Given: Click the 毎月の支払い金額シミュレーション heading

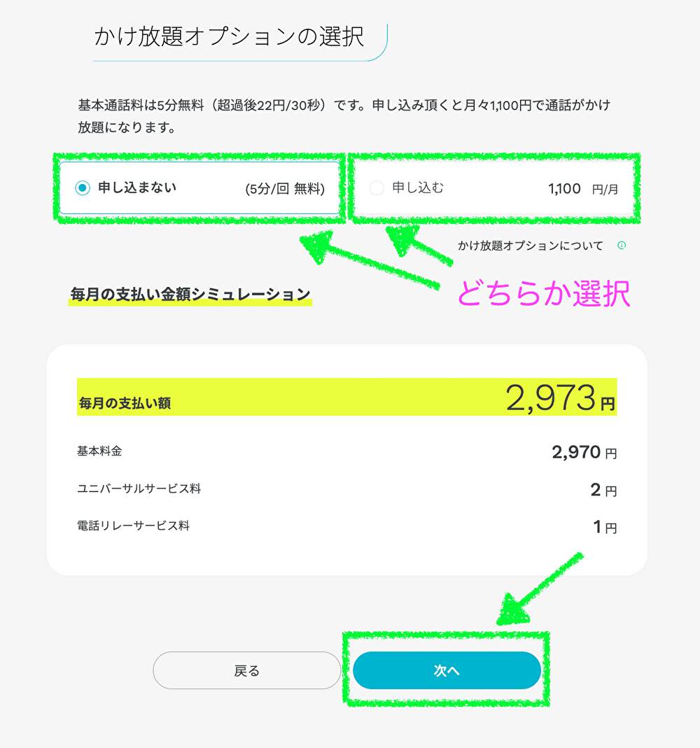Looking at the screenshot, I should coord(190,295).
